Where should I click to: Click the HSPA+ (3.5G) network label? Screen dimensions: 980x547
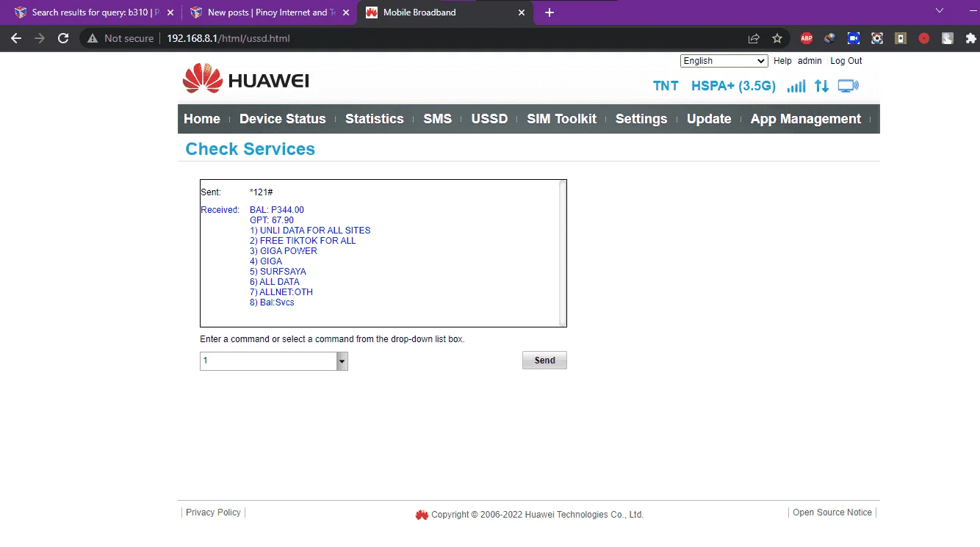pyautogui.click(x=733, y=86)
